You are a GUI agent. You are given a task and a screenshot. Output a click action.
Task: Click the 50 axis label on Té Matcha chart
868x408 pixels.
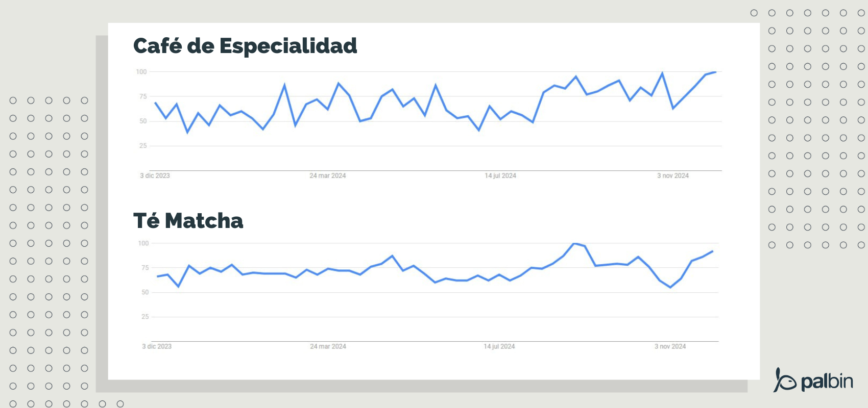pos(145,292)
